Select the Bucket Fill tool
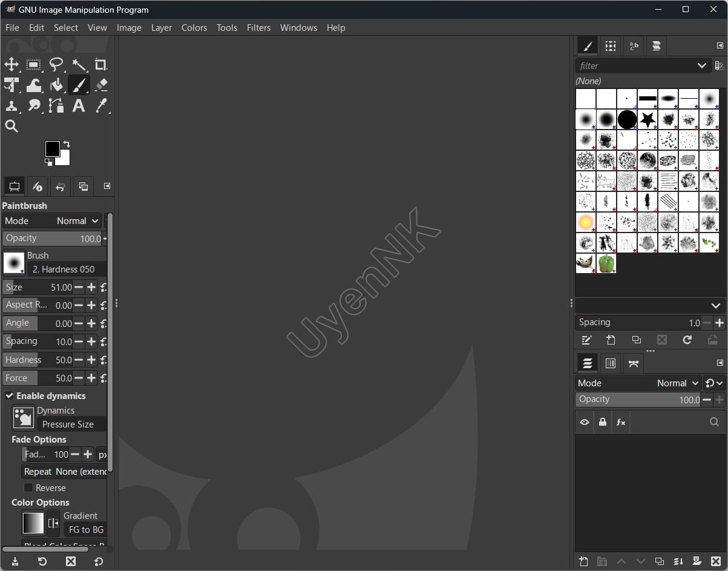 (56, 85)
